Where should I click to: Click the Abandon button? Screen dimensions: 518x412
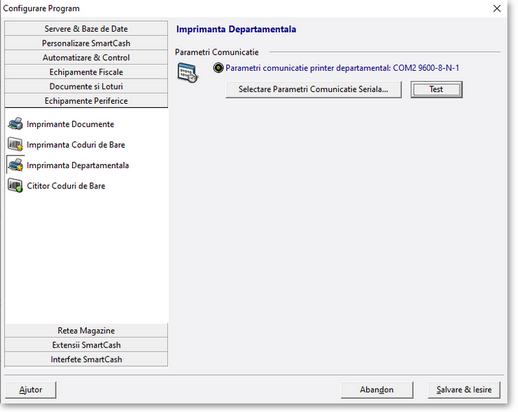click(x=377, y=390)
